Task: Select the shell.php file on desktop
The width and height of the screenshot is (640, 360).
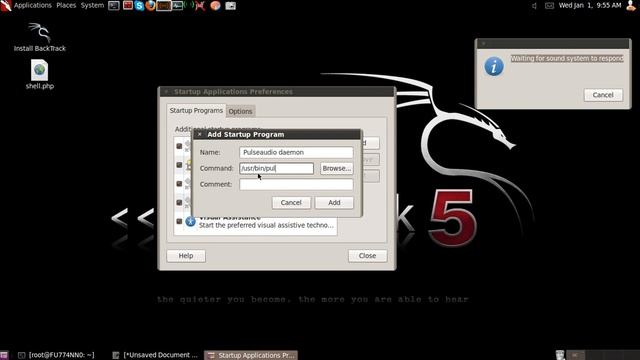Action: coord(40,74)
